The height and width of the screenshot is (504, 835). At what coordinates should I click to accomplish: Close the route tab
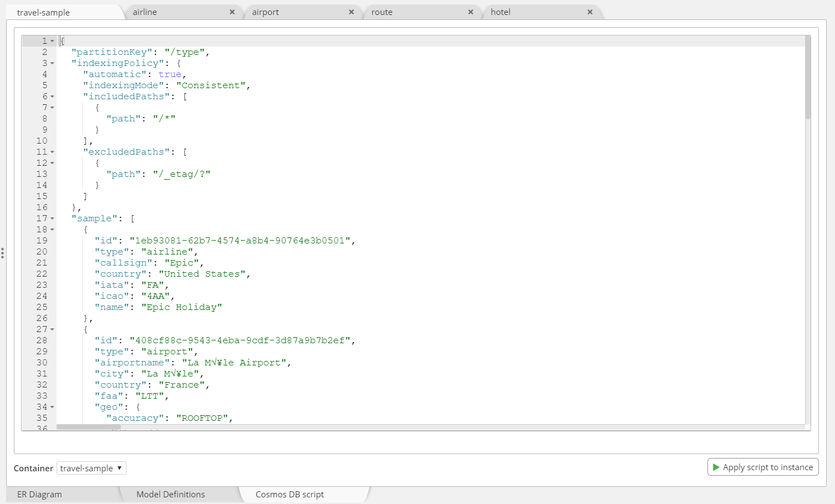pyautogui.click(x=470, y=12)
